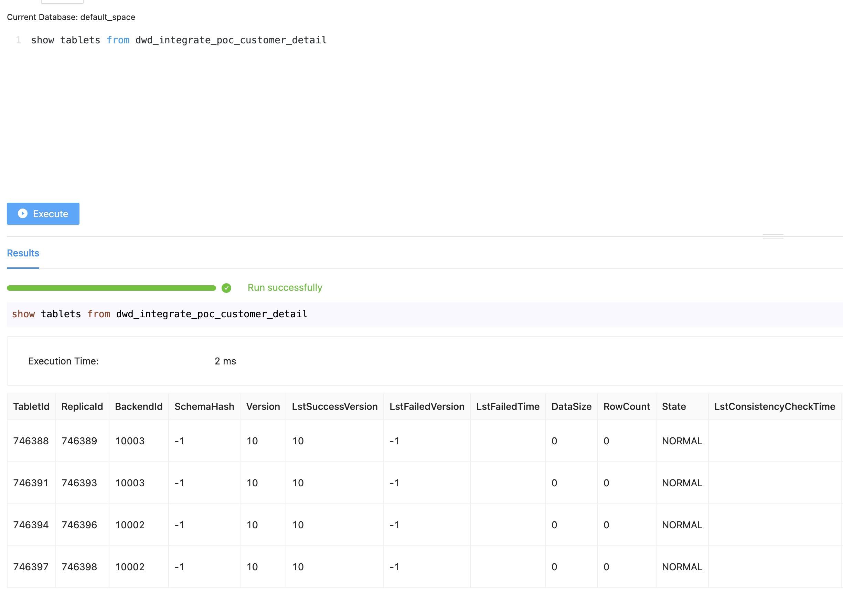Screen dimensions: 843x616
Task: Click the NORMAL state cell of tablet 746397
Action: [682, 567]
